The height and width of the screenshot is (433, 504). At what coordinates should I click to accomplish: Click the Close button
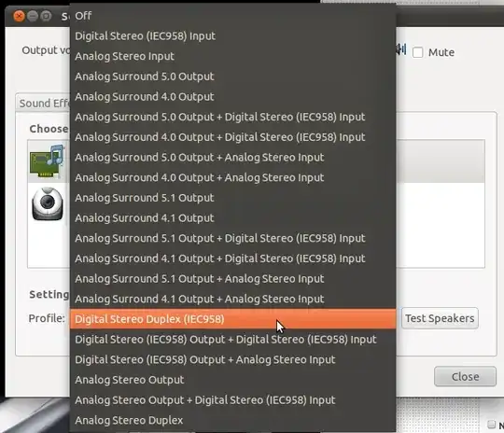(465, 376)
